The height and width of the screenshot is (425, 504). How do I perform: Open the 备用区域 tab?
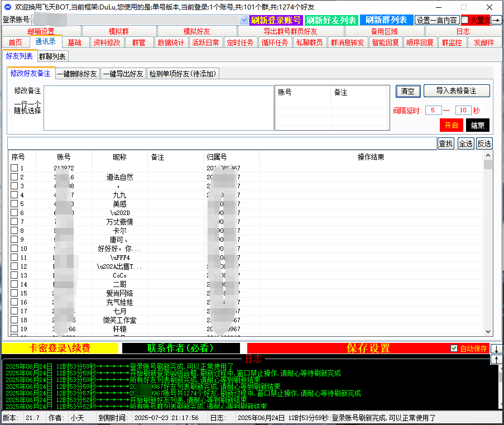[x=385, y=31]
